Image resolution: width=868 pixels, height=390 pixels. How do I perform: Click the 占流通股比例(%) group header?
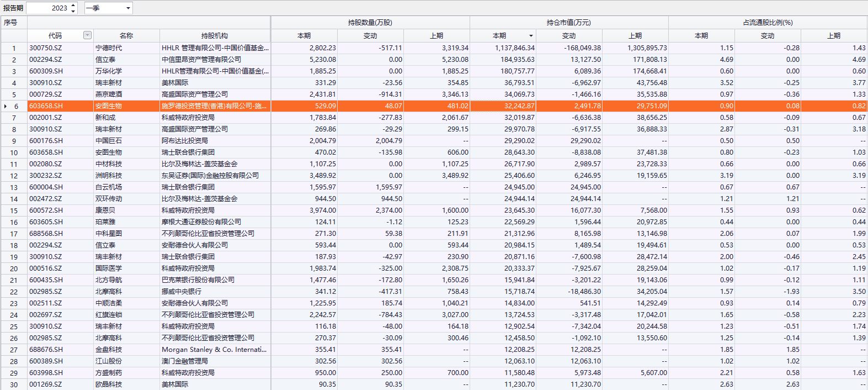coord(767,23)
